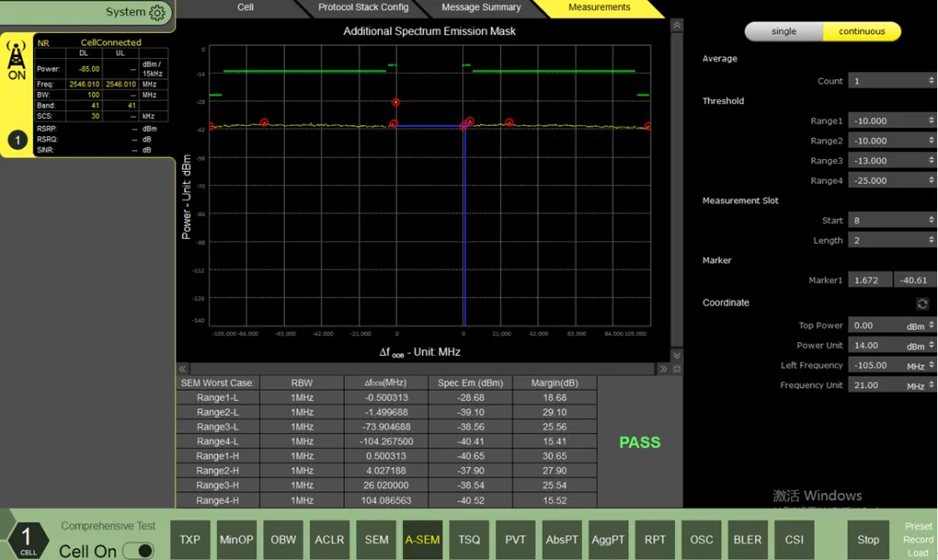This screenshot has height=560, width=938.
Task: Click Range3-L margin value 25.56
Action: [554, 426]
